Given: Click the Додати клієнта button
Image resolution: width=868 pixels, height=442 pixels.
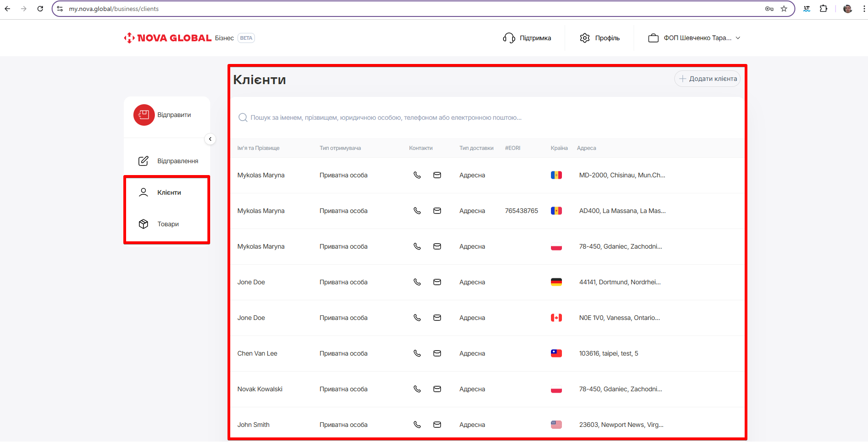Looking at the screenshot, I should [707, 79].
